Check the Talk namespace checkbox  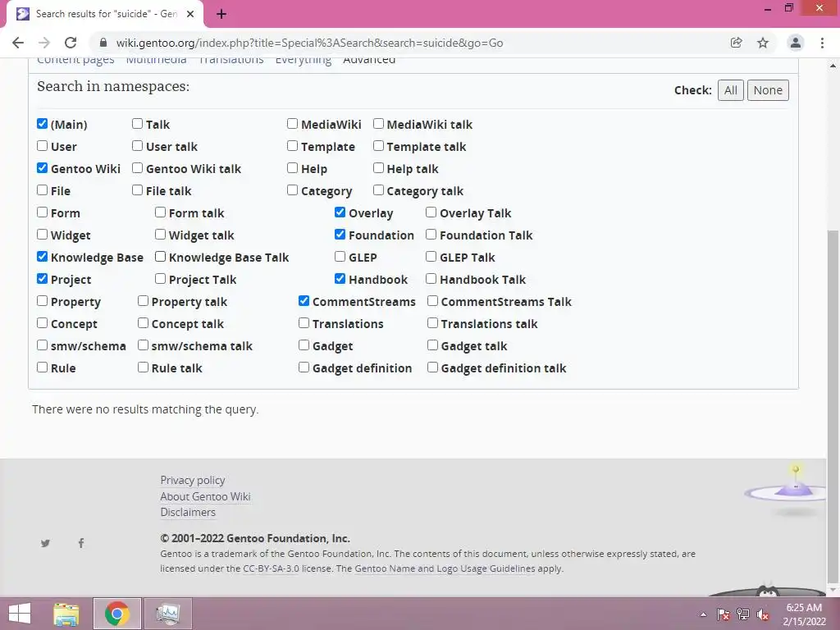coord(137,124)
